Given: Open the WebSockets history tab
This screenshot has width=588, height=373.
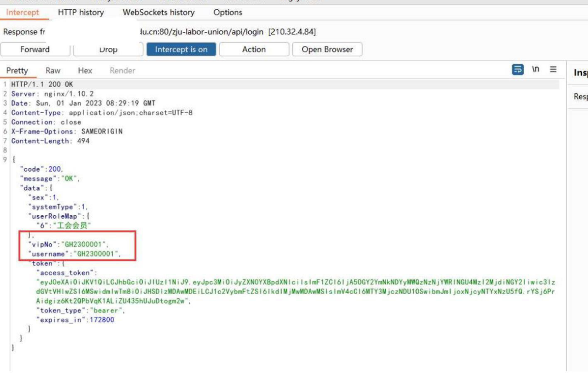Looking at the screenshot, I should [158, 13].
